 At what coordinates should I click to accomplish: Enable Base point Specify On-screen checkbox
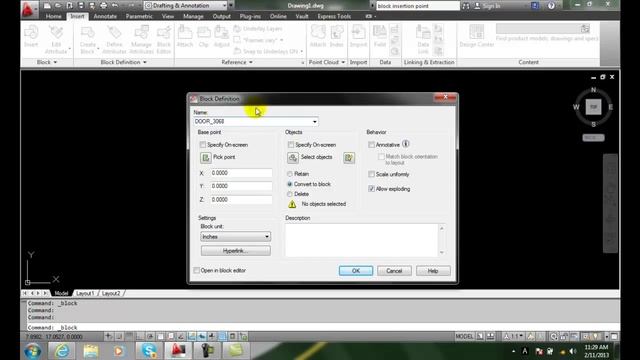coord(203,144)
